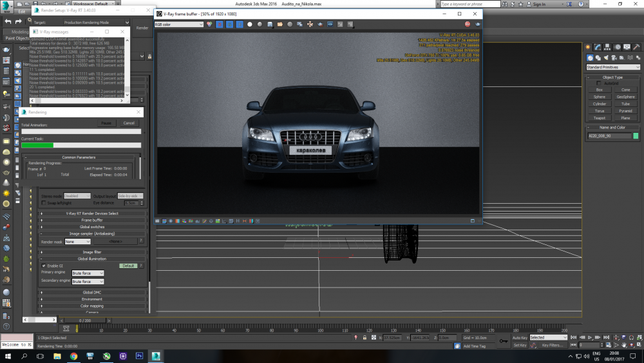Click the Set Key button
The image size is (644, 363).
click(x=520, y=346)
